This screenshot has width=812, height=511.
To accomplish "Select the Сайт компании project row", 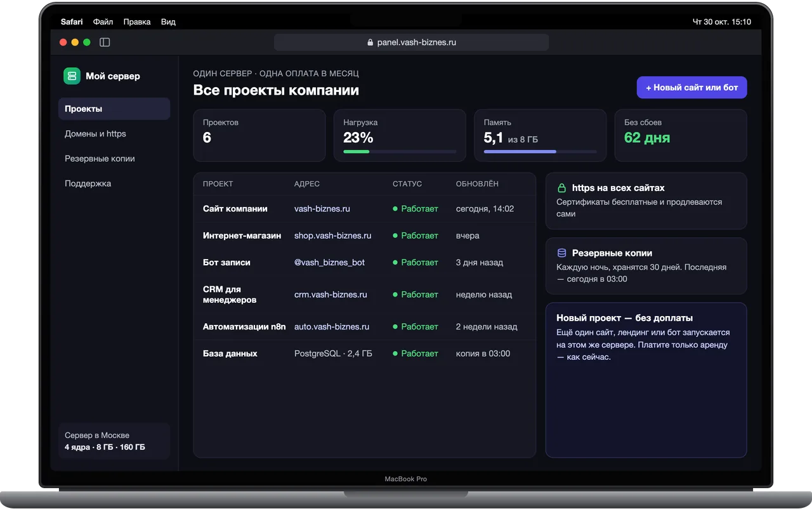I will click(365, 209).
